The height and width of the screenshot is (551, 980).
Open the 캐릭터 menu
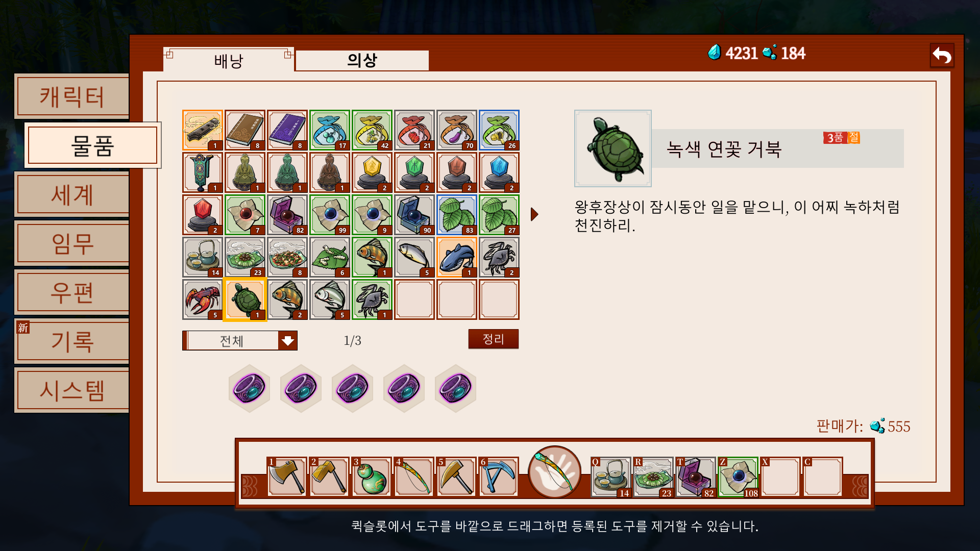click(72, 97)
